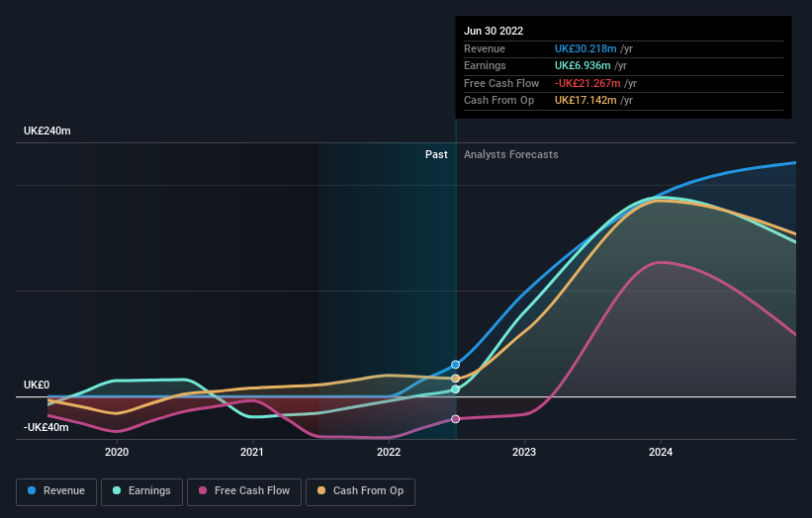
Task: Click the Cash From Op label in tooltip
Action: [x=498, y=101]
